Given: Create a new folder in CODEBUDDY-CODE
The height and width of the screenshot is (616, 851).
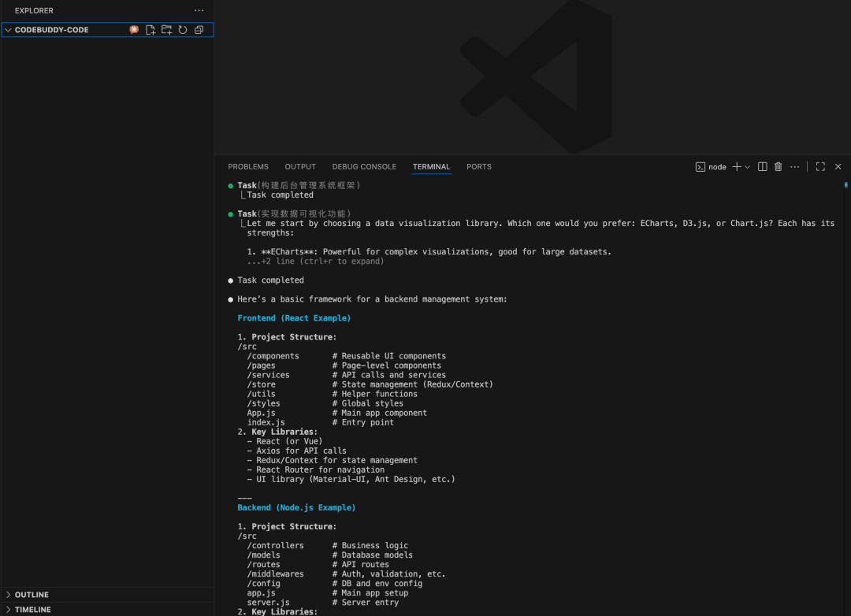Looking at the screenshot, I should (x=166, y=30).
